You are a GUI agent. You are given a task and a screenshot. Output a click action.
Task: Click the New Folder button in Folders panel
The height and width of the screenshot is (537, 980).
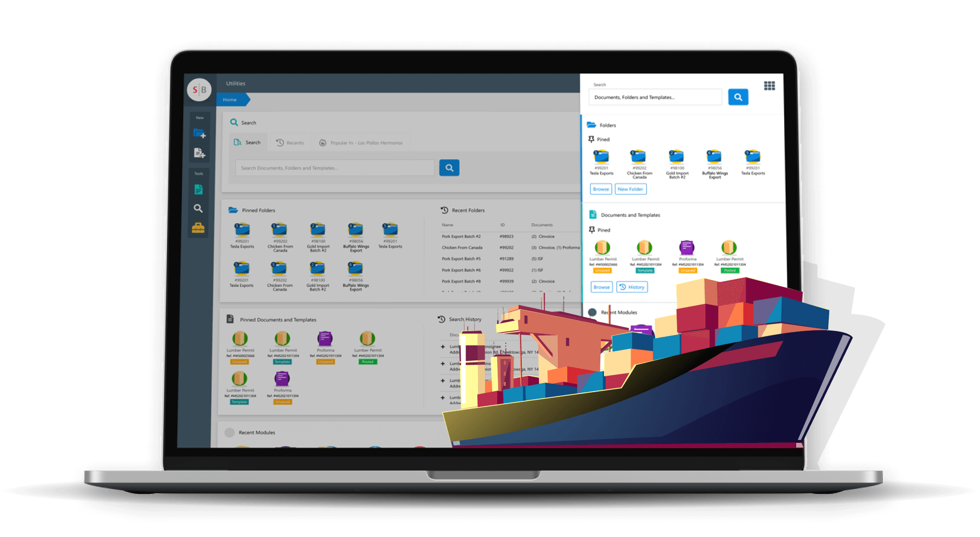[x=629, y=189]
